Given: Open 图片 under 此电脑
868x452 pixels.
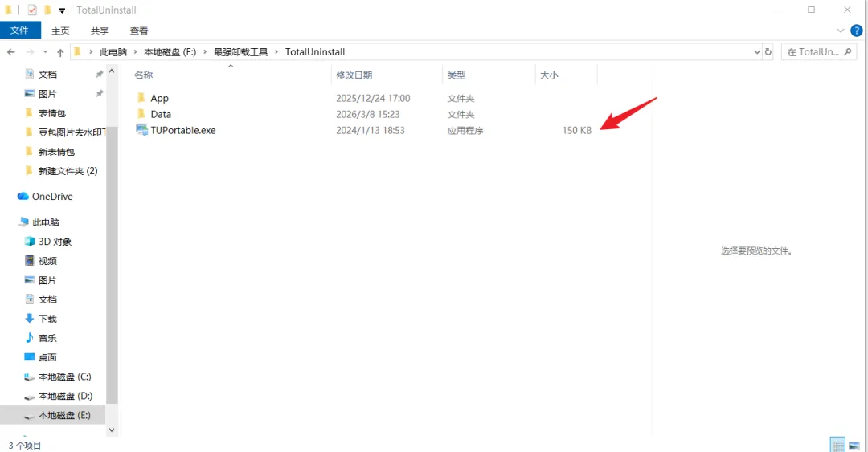Looking at the screenshot, I should (x=47, y=280).
